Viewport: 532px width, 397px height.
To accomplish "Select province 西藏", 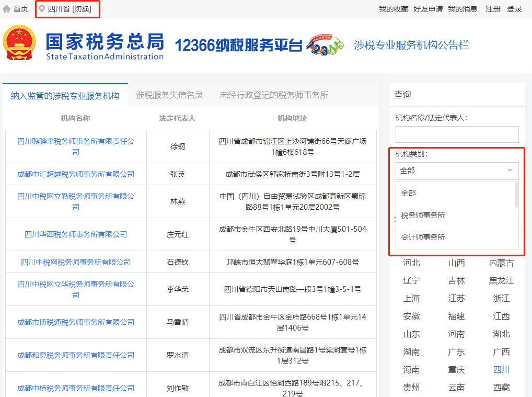I will [502, 388].
